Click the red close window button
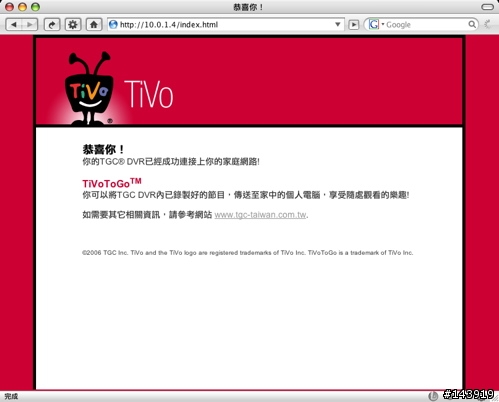The height and width of the screenshot is (402, 499). coord(9,7)
